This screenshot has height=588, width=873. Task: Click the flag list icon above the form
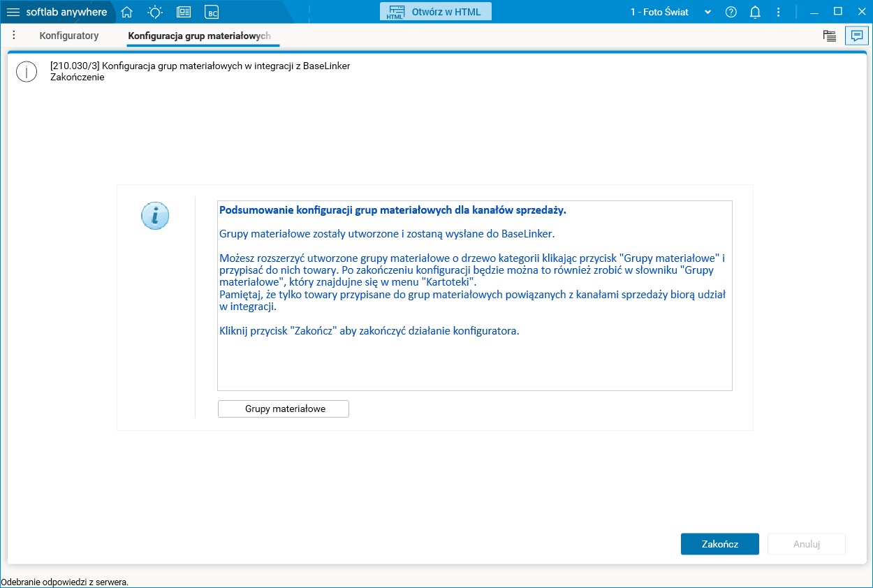[x=830, y=36]
